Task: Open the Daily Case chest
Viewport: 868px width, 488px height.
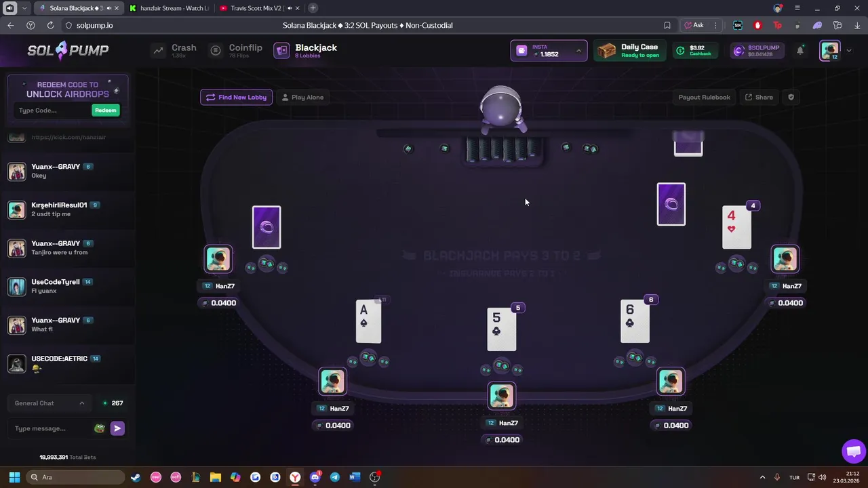Action: pyautogui.click(x=630, y=51)
